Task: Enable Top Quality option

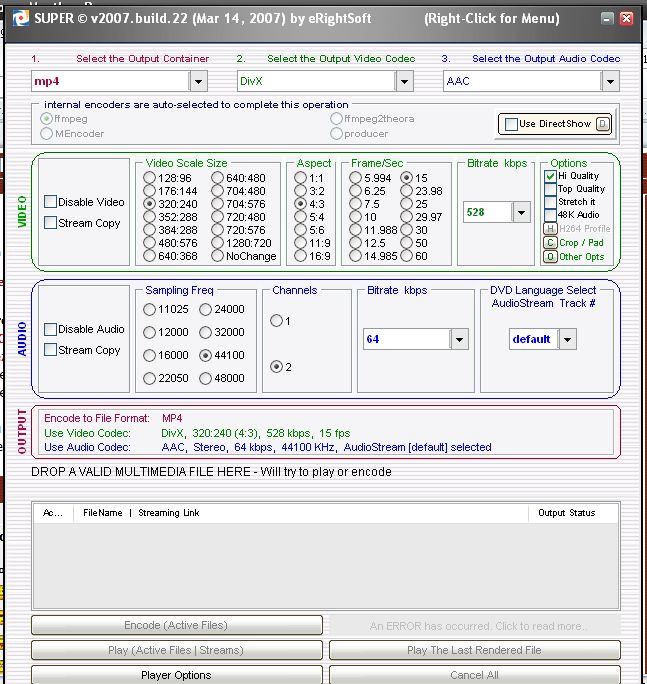Action: tap(550, 189)
